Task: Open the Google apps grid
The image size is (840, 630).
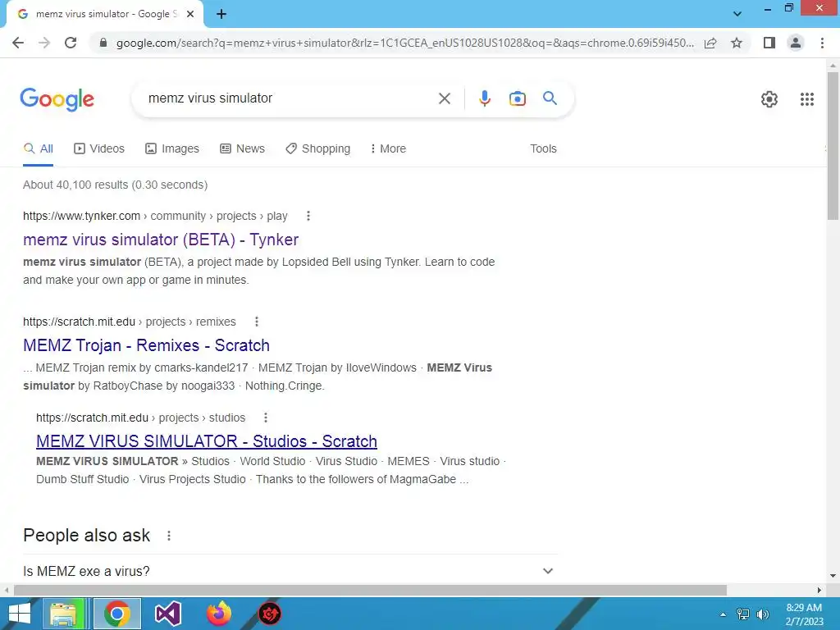Action: point(807,99)
